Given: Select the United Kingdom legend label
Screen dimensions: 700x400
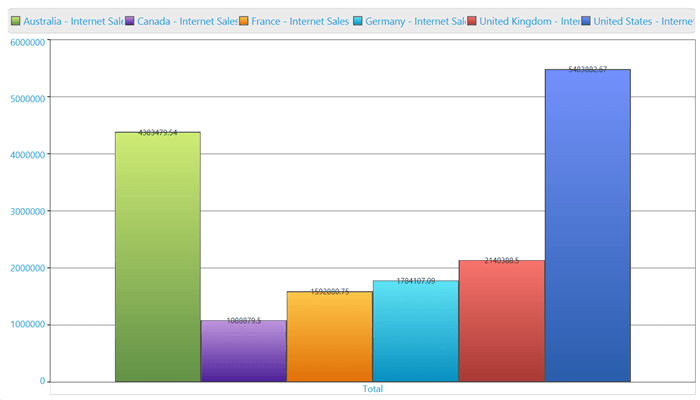Looking at the screenshot, I should pyautogui.click(x=529, y=21).
